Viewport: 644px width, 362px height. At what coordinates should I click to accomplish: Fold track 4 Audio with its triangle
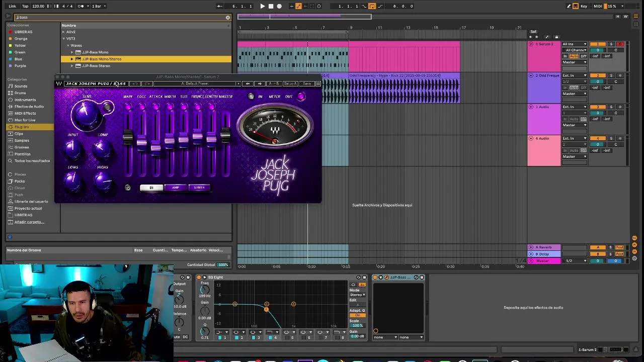[x=531, y=138]
